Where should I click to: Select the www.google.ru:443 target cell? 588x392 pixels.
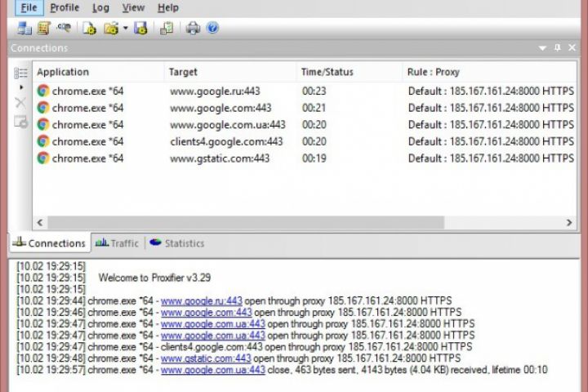click(x=215, y=91)
